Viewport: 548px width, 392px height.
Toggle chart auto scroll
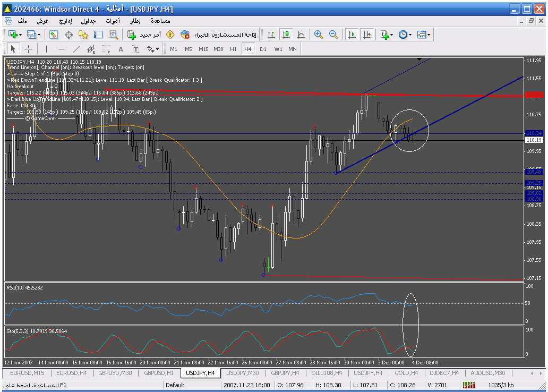pos(352,35)
